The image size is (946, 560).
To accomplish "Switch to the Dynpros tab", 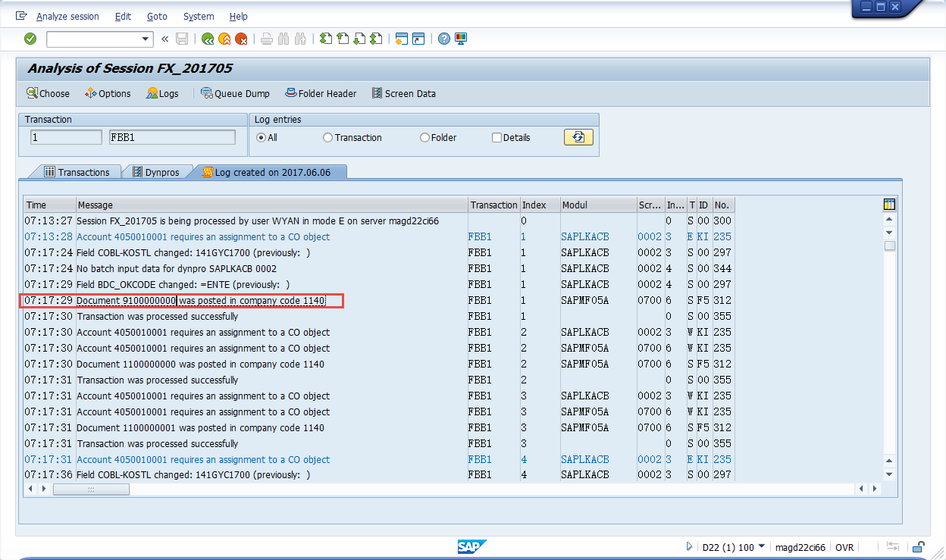I will 155,172.
